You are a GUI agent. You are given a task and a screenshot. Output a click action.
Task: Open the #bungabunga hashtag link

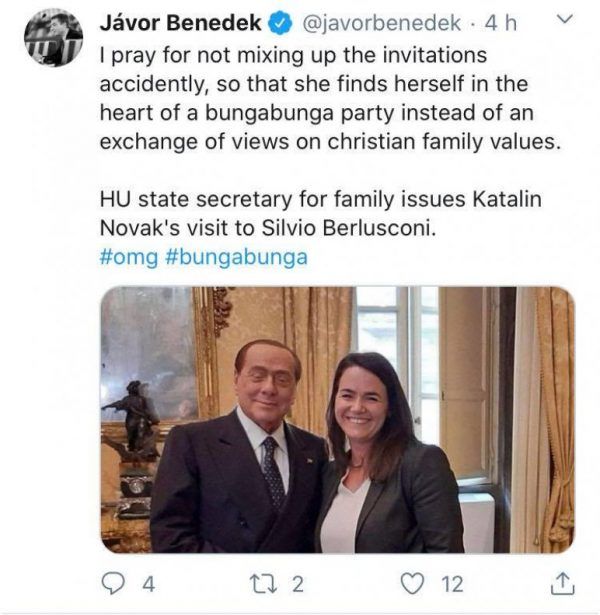pyautogui.click(x=236, y=256)
